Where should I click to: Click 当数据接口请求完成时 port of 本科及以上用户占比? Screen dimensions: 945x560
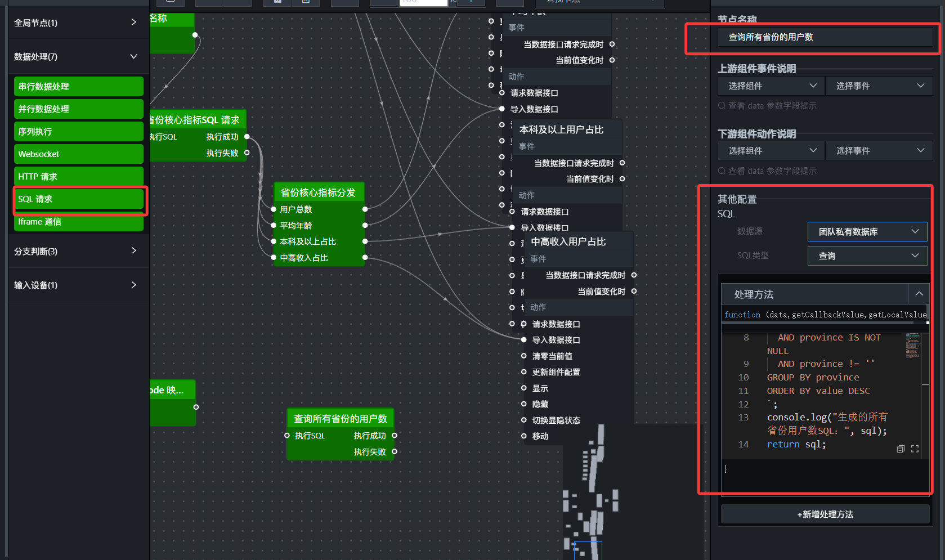click(x=622, y=163)
